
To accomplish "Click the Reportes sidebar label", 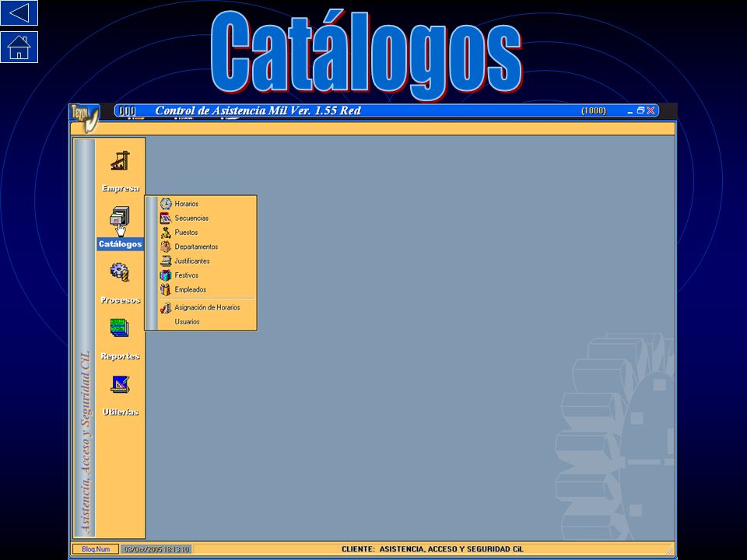I will point(121,356).
